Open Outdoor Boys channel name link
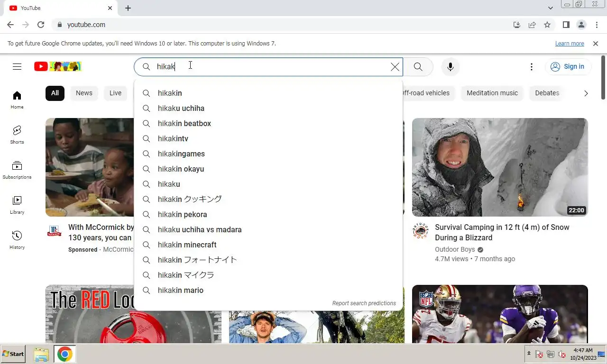This screenshot has height=364, width=607. click(455, 249)
